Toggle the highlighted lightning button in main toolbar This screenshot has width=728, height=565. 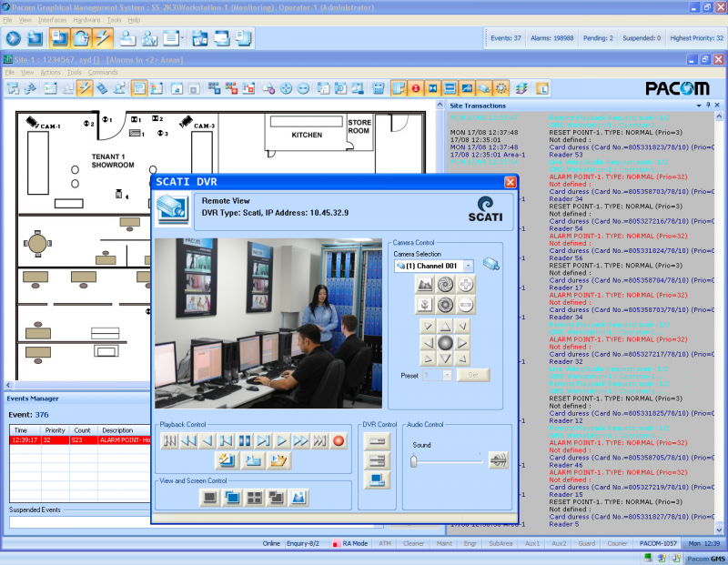tap(103, 38)
